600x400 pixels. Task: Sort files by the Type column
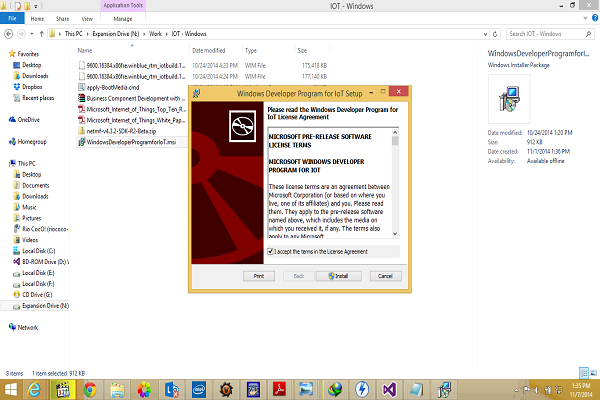coord(251,51)
